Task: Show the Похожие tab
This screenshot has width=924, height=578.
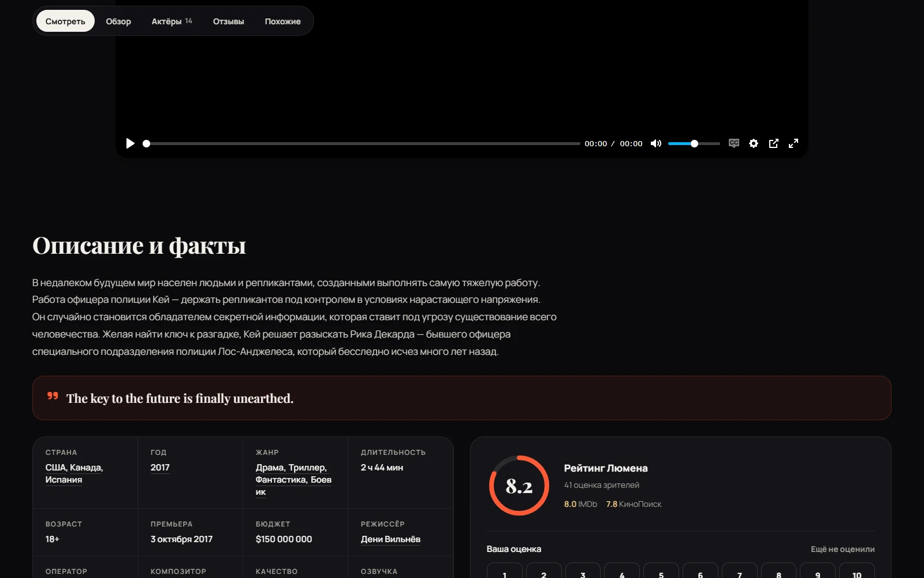Action: 282,21
